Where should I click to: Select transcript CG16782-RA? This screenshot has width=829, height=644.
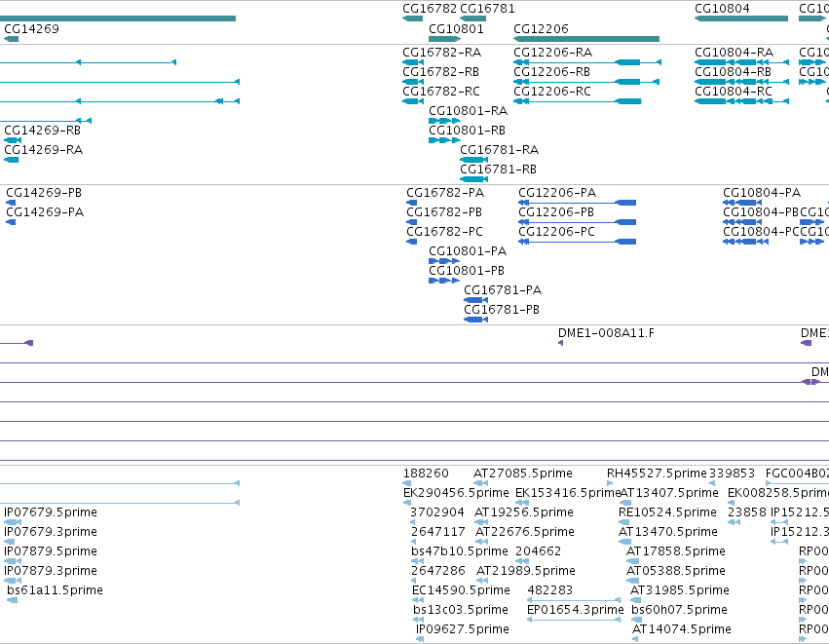click(x=441, y=53)
